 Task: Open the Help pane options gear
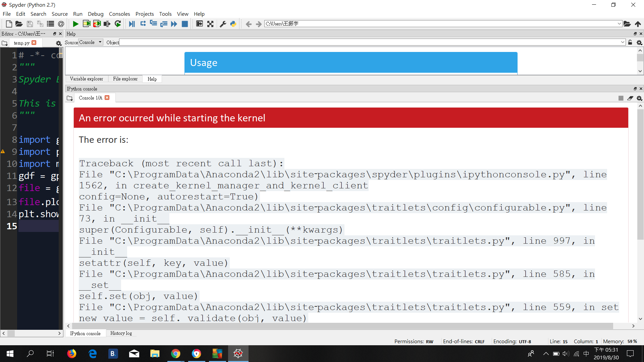click(x=640, y=43)
